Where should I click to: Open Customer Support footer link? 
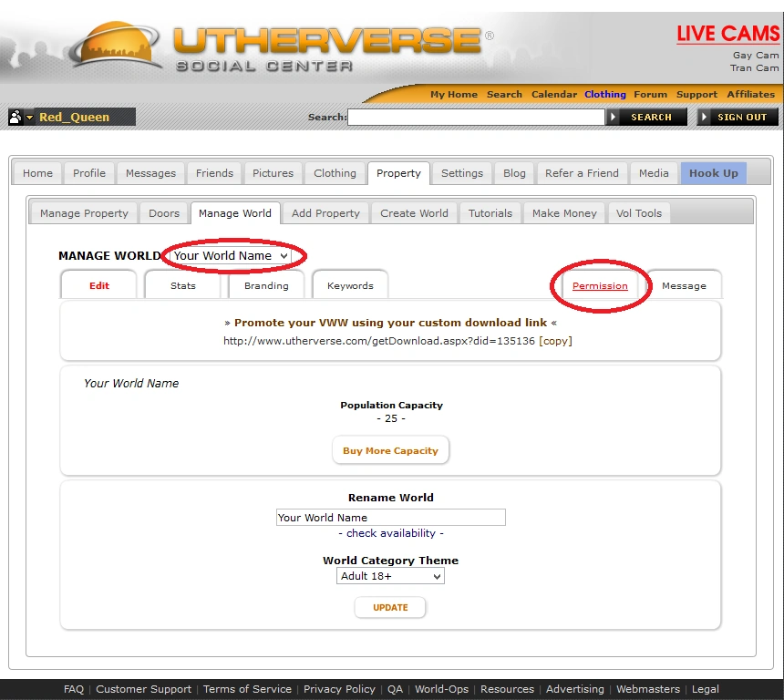click(x=143, y=689)
